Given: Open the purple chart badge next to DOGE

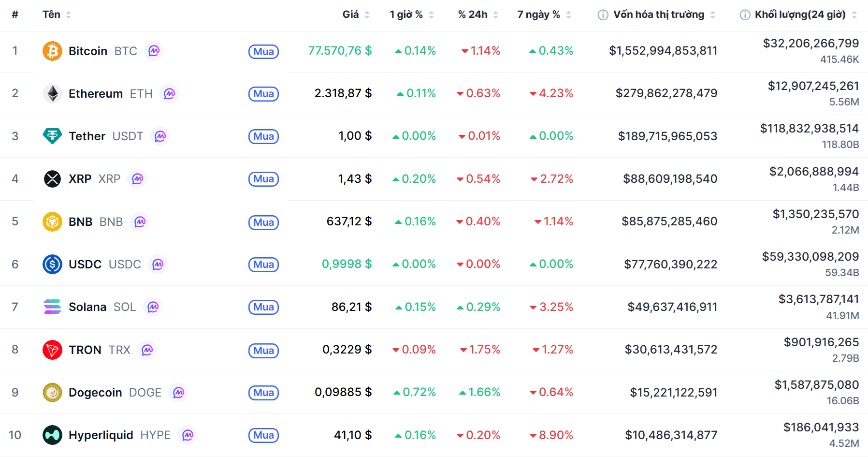Looking at the screenshot, I should (179, 392).
